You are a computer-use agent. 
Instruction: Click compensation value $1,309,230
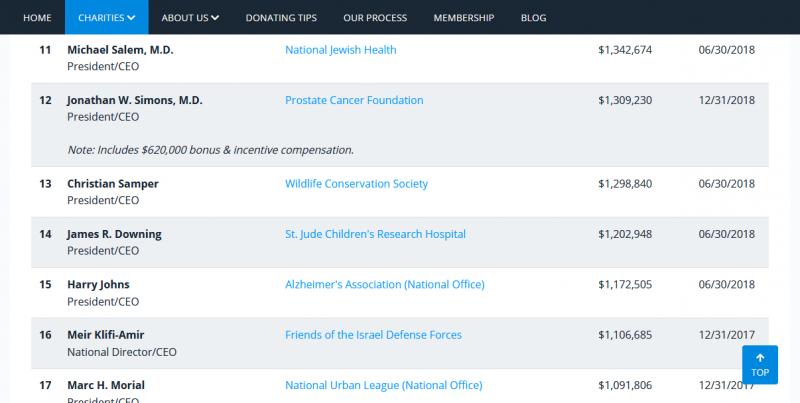[625, 100]
